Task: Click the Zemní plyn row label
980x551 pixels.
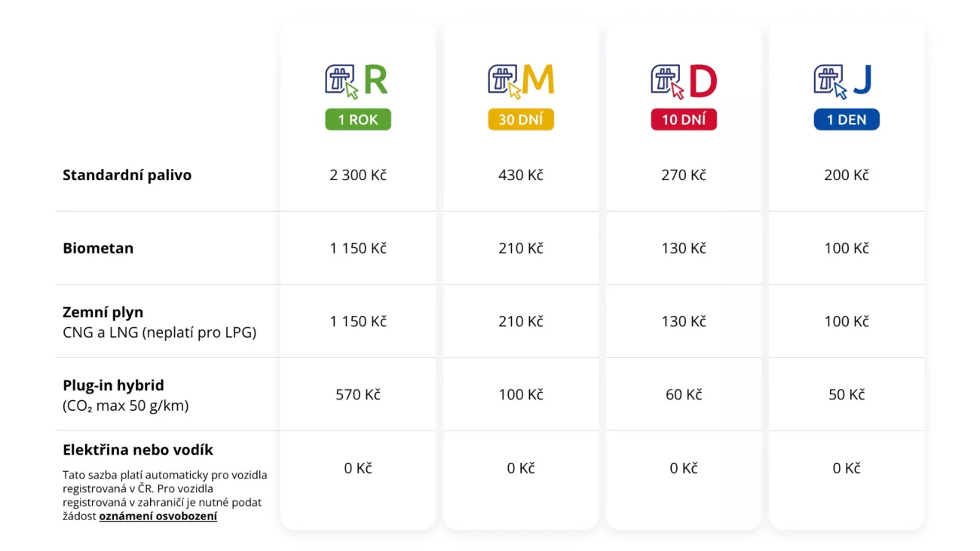Action: 103,312
